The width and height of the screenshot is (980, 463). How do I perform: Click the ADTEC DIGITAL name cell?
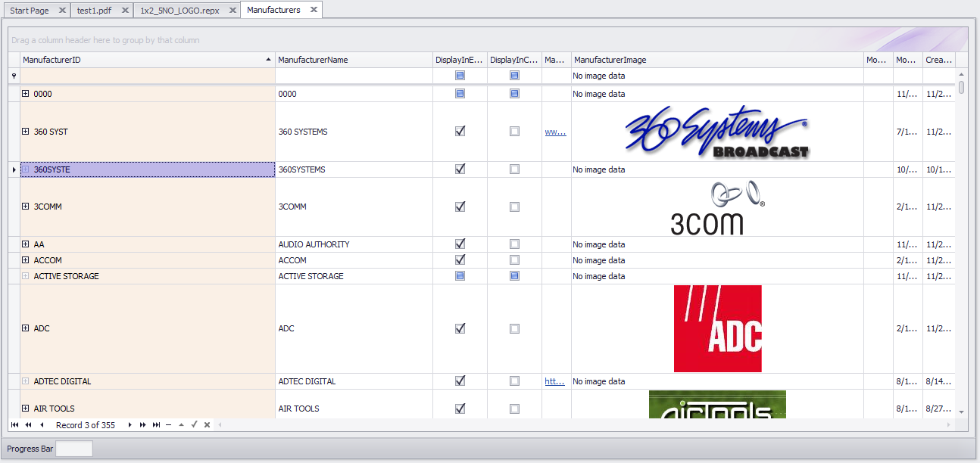[354, 381]
